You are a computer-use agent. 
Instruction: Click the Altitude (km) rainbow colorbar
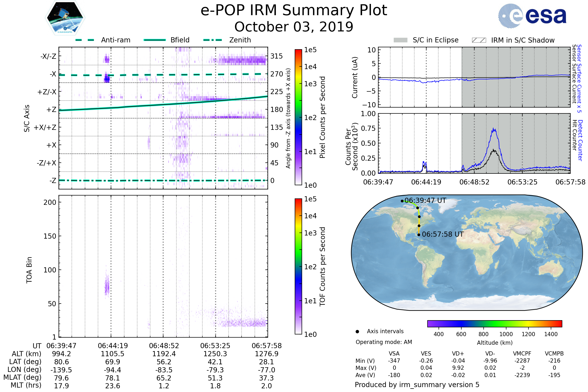[494, 323]
